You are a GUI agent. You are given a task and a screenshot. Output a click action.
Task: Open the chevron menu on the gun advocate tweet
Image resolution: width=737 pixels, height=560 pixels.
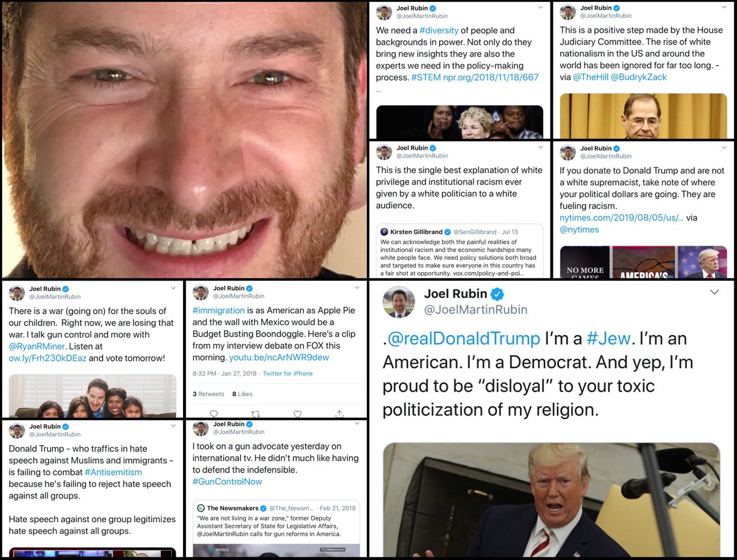357,424
